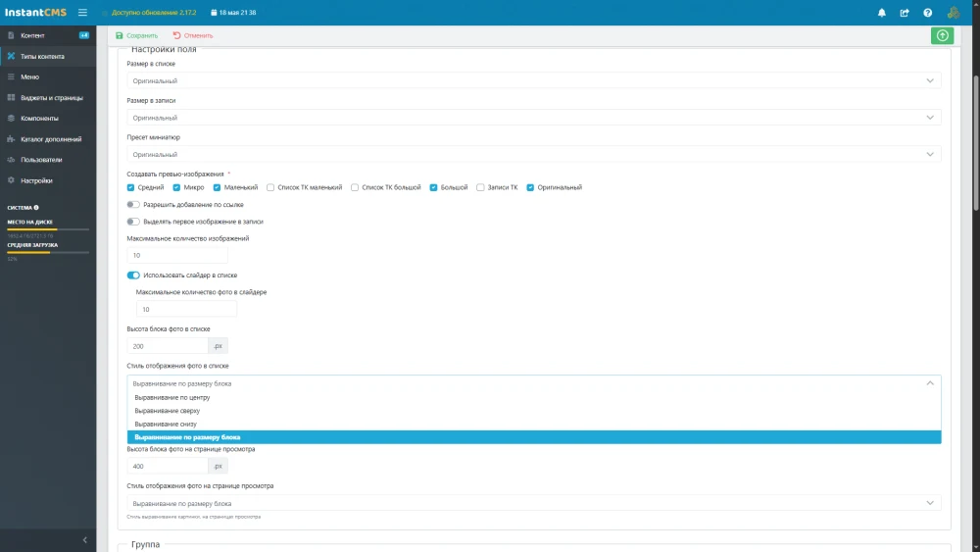
Task: Open the Контент sidebar menu item
Action: 48,35
